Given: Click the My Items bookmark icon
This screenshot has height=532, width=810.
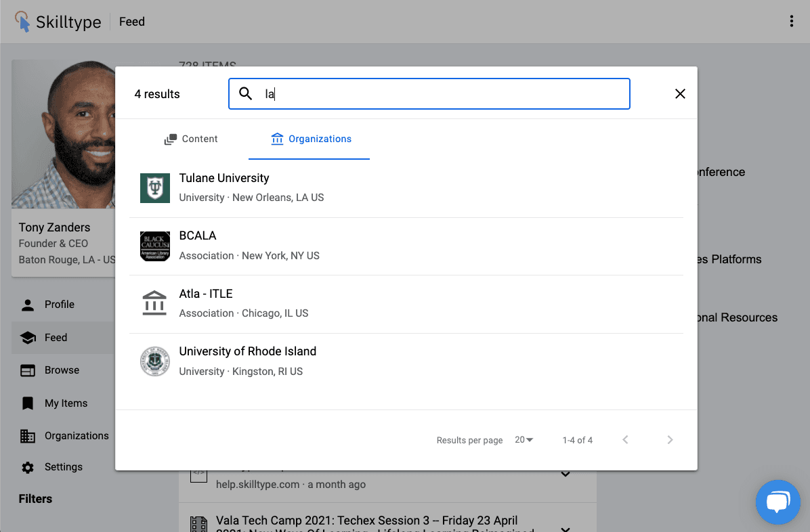Looking at the screenshot, I should [x=28, y=403].
